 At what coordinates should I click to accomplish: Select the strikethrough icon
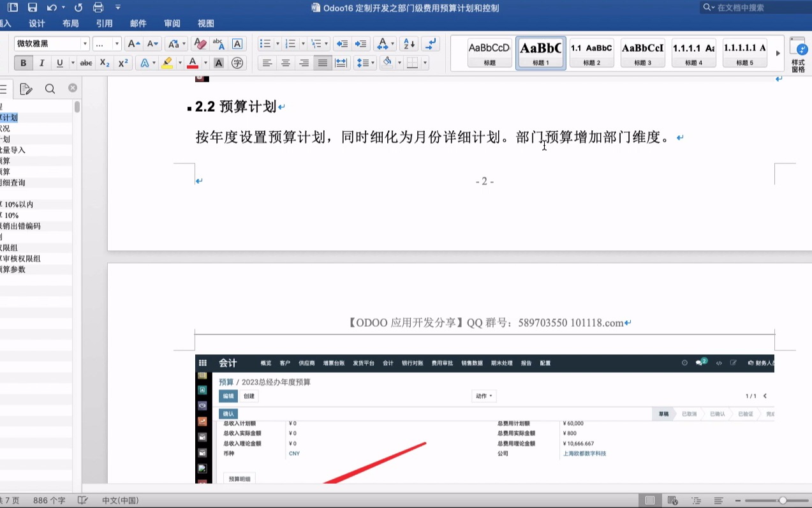click(86, 63)
